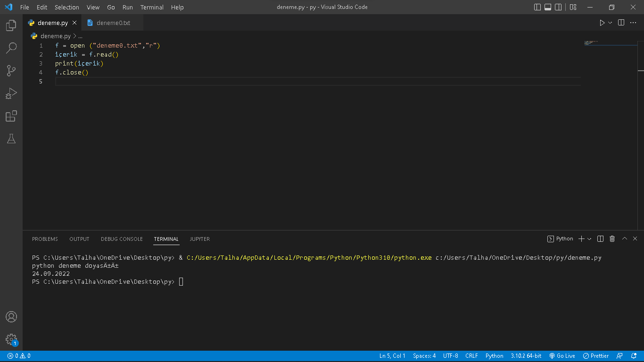Screen dimensions: 644x362
Task: Open the Explorer view in activity bar
Action: point(11,25)
